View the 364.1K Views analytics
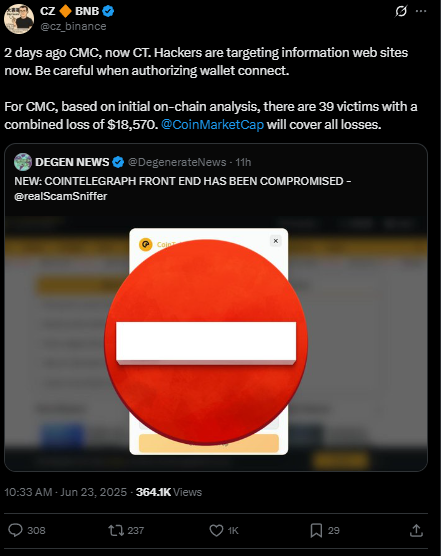This screenshot has width=441, height=556. (x=169, y=492)
